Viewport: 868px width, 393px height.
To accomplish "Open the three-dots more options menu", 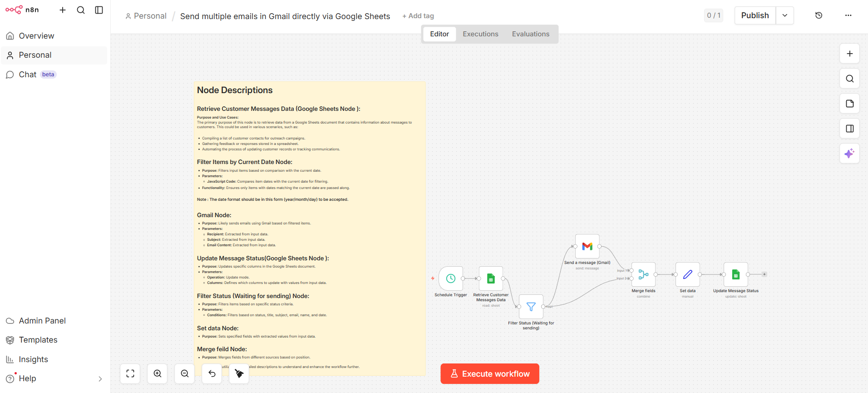I will pyautogui.click(x=848, y=15).
